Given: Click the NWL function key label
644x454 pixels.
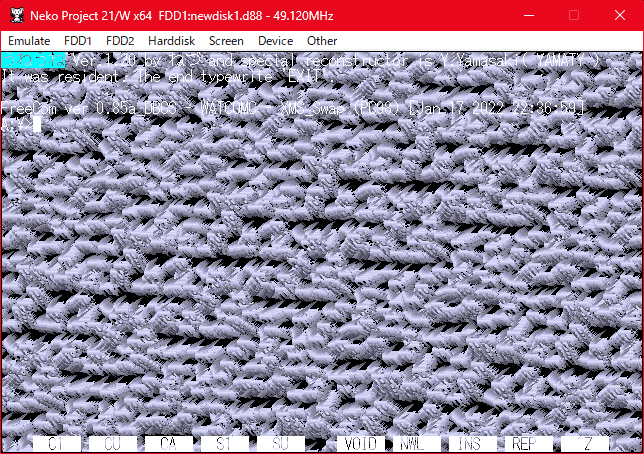Looking at the screenshot, I should pyautogui.click(x=416, y=444).
